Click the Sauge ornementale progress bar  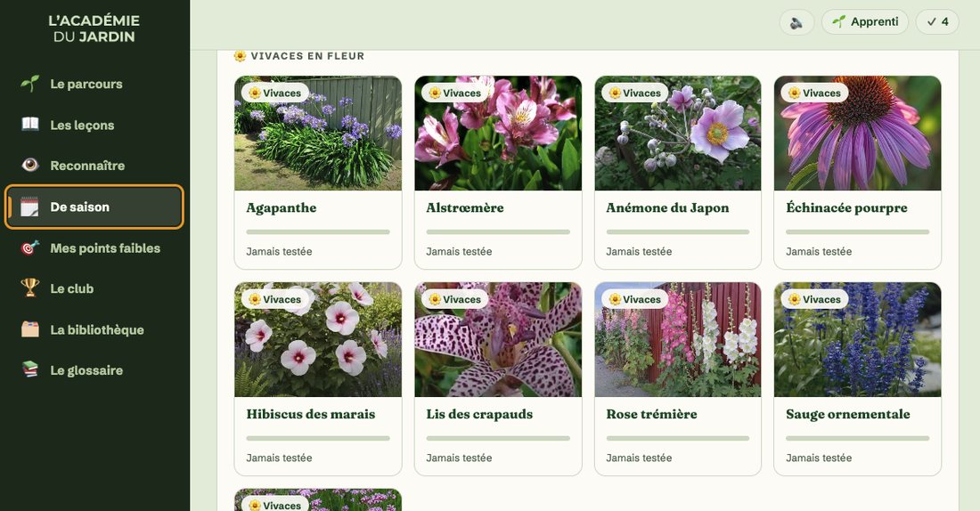[x=857, y=438]
